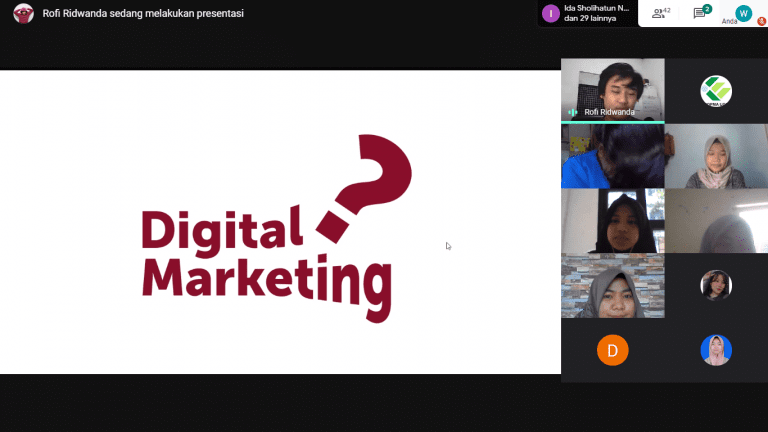The image size is (768, 432).
Task: Select the video tile with the pink hijab
Action: pos(716,156)
